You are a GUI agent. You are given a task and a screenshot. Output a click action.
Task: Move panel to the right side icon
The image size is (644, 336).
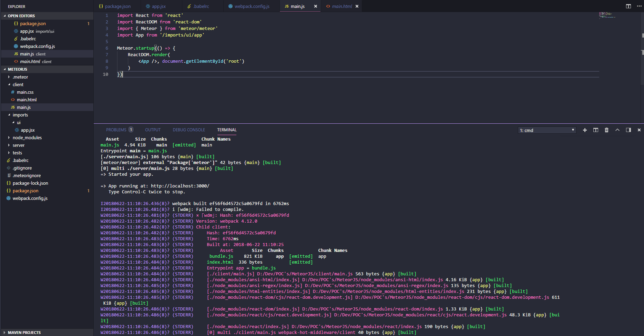628,130
